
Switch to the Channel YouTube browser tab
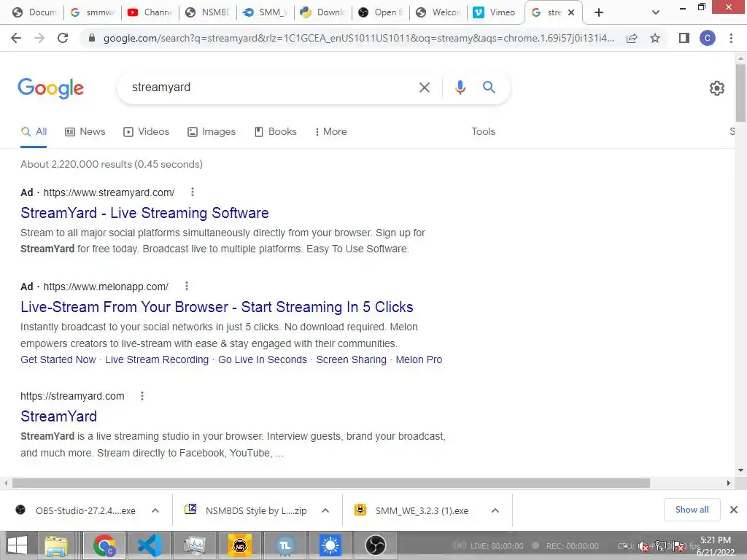pyautogui.click(x=150, y=12)
